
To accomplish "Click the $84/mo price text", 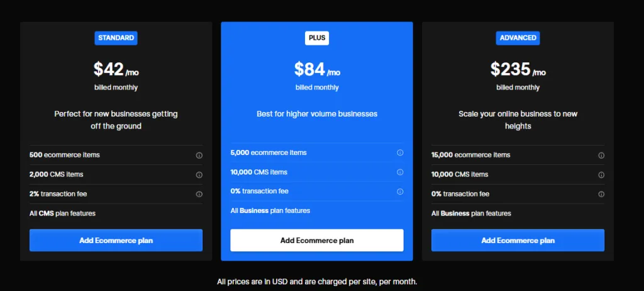I will [317, 69].
